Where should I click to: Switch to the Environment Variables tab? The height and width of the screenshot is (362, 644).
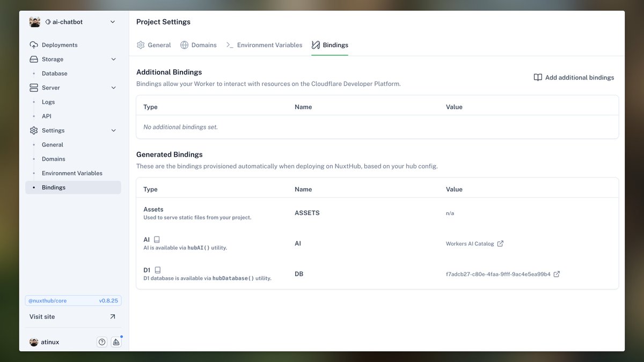tap(264, 45)
